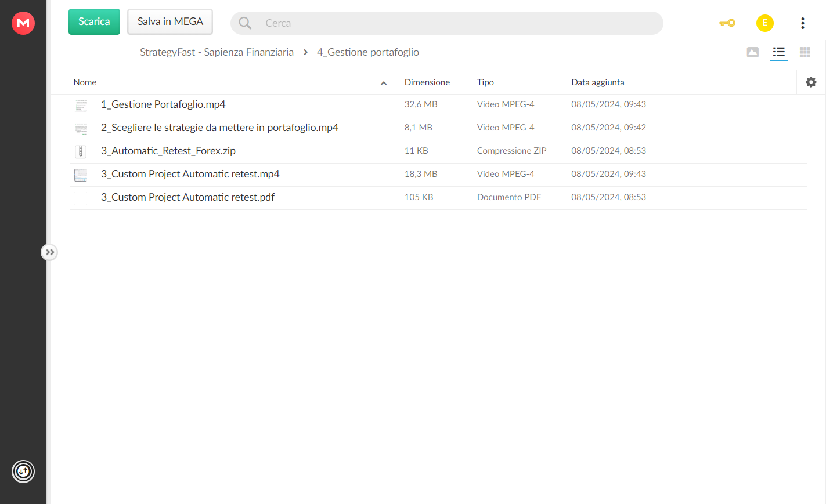Click the yellow key icon

(x=727, y=23)
